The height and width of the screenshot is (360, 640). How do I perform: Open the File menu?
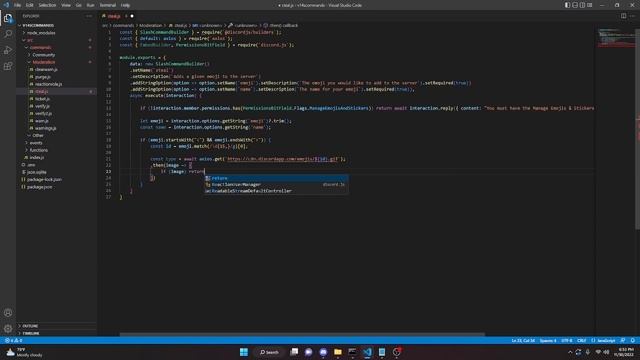17,5
